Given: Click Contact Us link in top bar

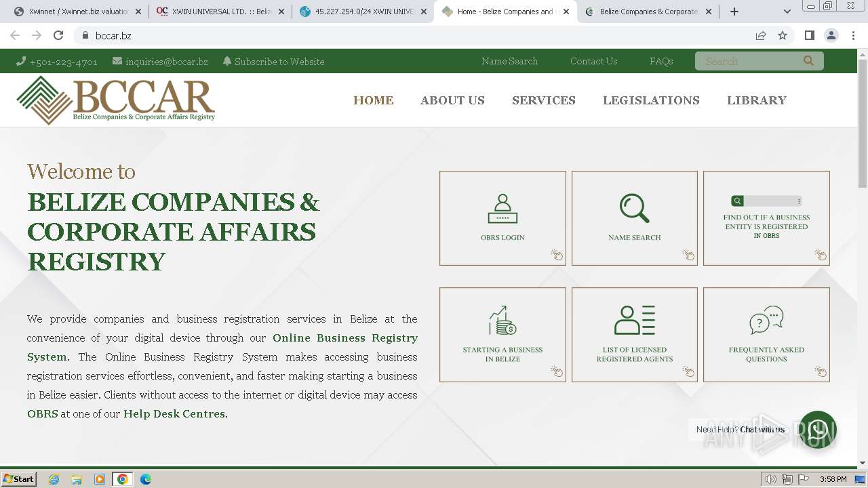Looking at the screenshot, I should click(593, 61).
